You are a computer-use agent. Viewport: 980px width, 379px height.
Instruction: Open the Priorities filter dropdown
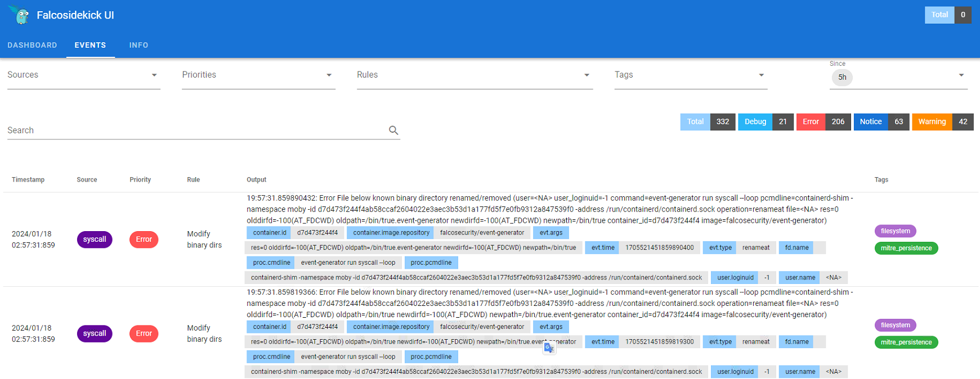(258, 75)
